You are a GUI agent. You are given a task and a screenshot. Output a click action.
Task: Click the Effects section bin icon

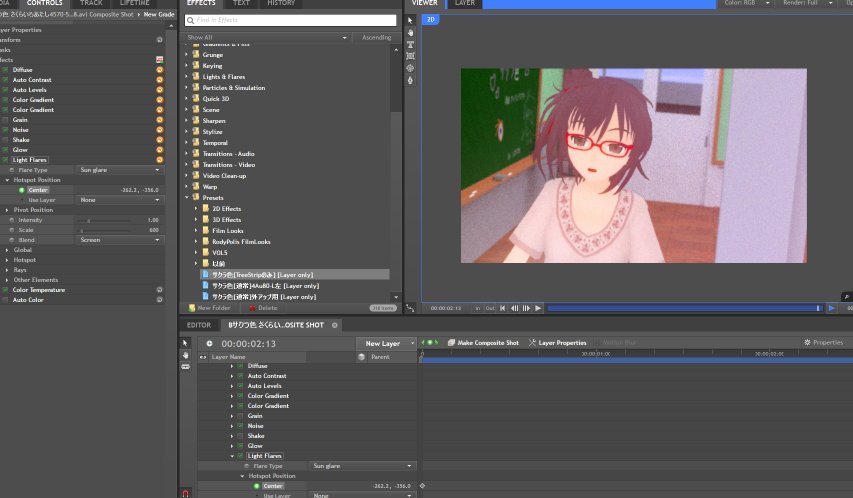pos(159,59)
